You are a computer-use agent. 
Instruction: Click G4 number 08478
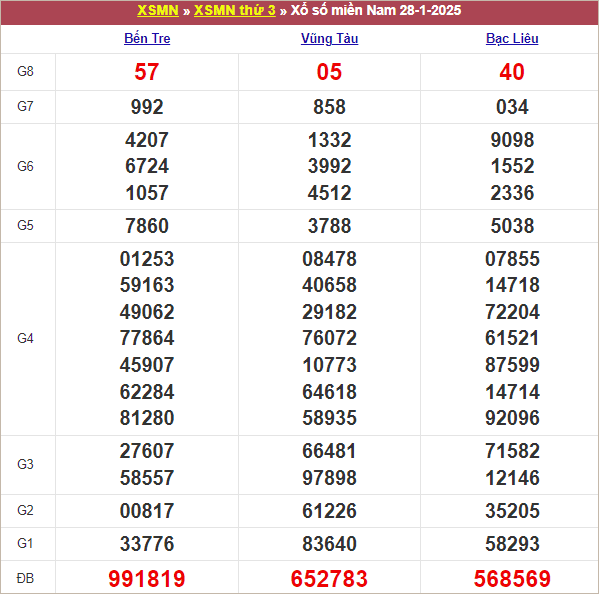tap(329, 259)
